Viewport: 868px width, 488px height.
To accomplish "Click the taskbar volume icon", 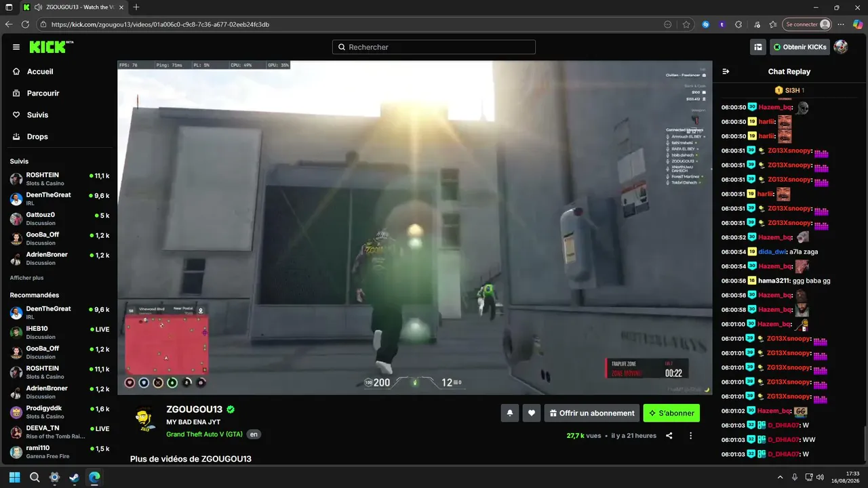I will tap(820, 477).
